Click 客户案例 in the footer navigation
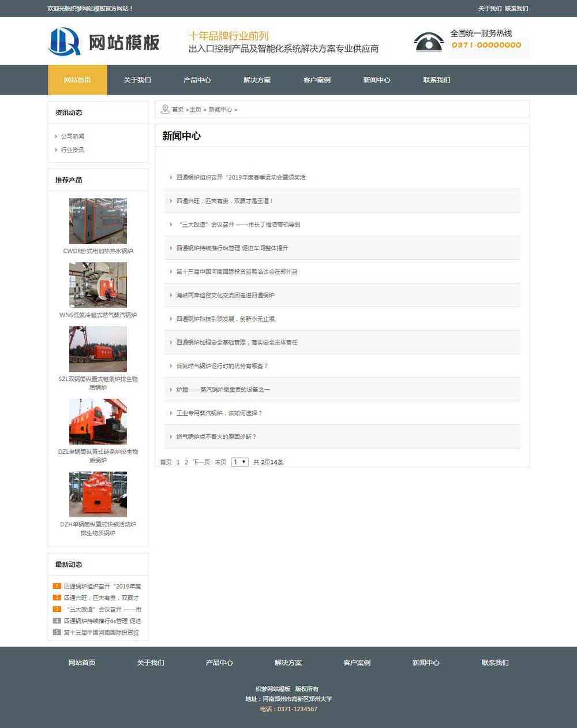577x728 pixels. tap(357, 662)
